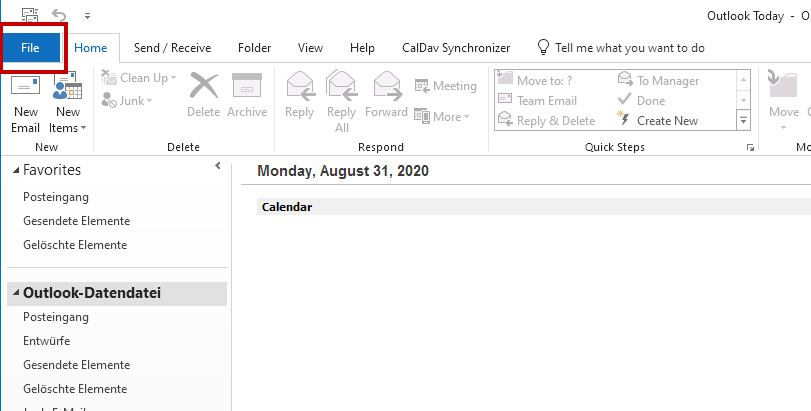Open the CalDav Synchronizer tab
811x411 pixels.
pos(456,48)
